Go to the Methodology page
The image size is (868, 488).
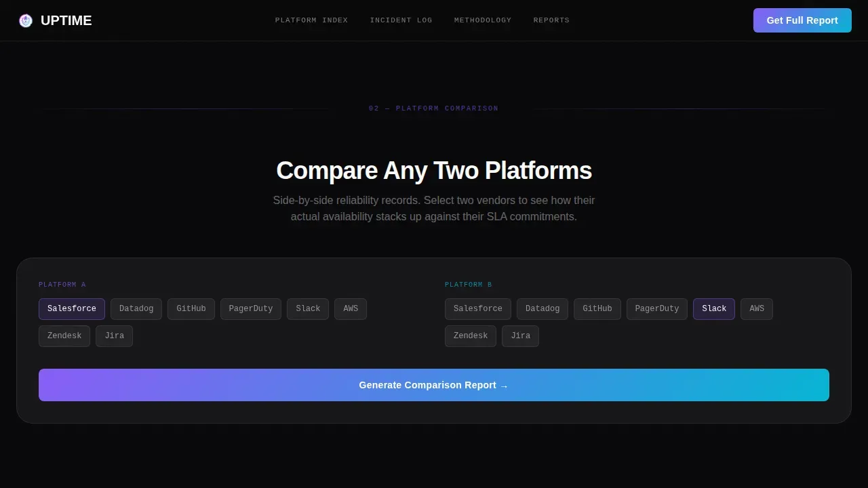[483, 20]
